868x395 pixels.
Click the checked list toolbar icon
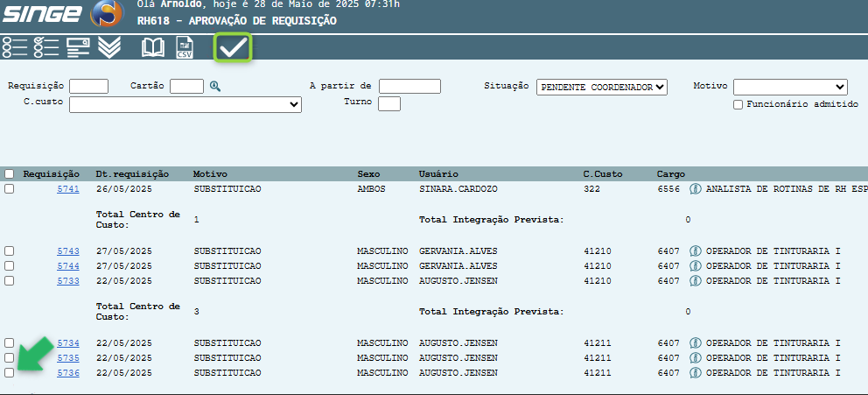pyautogui.click(x=46, y=48)
